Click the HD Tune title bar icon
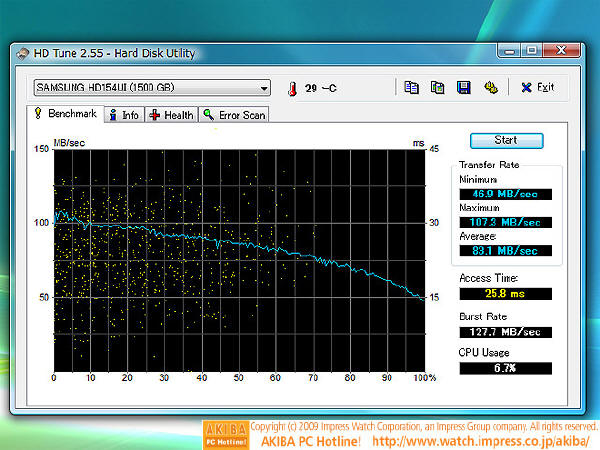This screenshot has width=600, height=450. coord(23,53)
